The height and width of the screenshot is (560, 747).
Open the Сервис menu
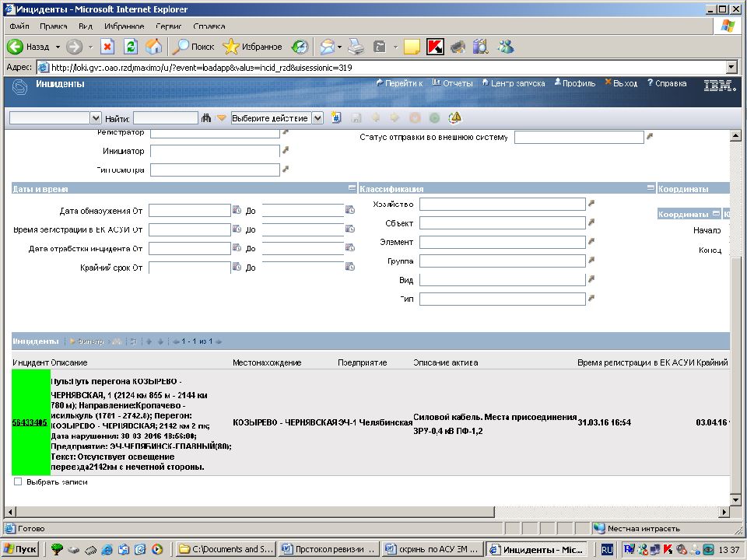tap(169, 26)
